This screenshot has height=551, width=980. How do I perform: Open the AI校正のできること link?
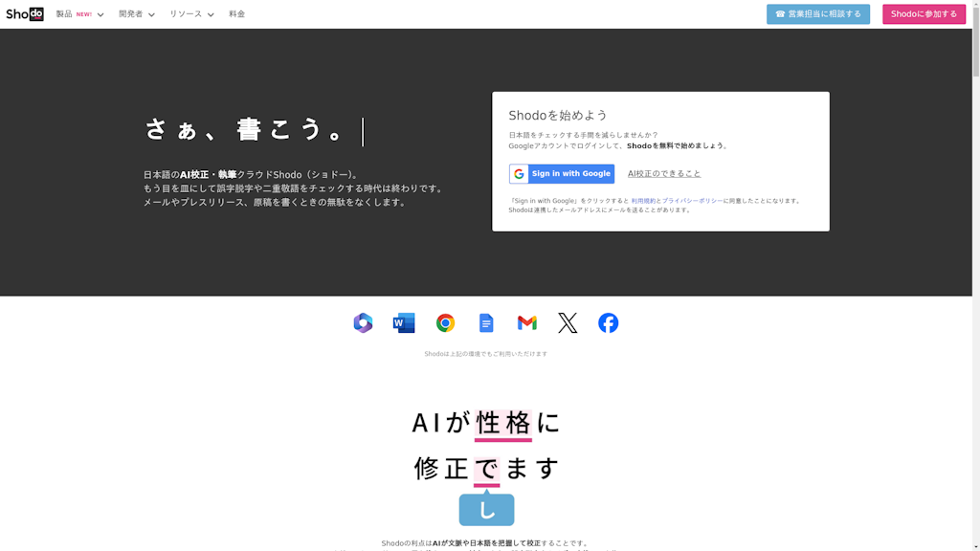tap(664, 174)
